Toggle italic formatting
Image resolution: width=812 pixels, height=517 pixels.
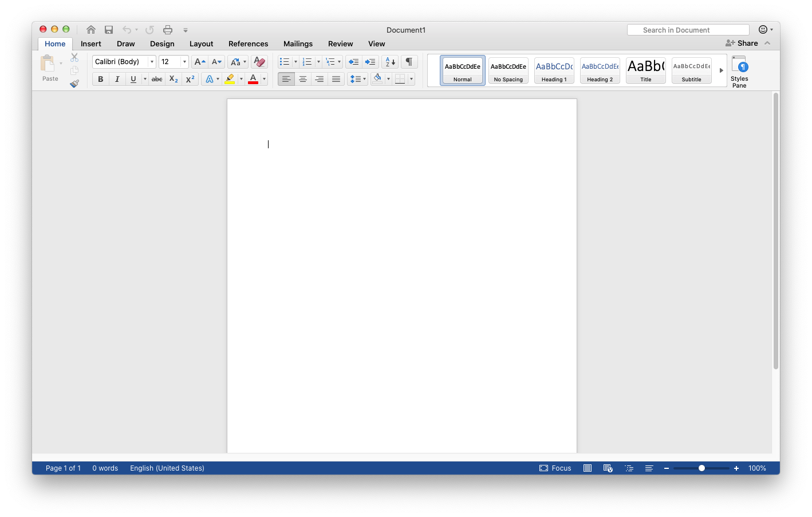tap(117, 79)
